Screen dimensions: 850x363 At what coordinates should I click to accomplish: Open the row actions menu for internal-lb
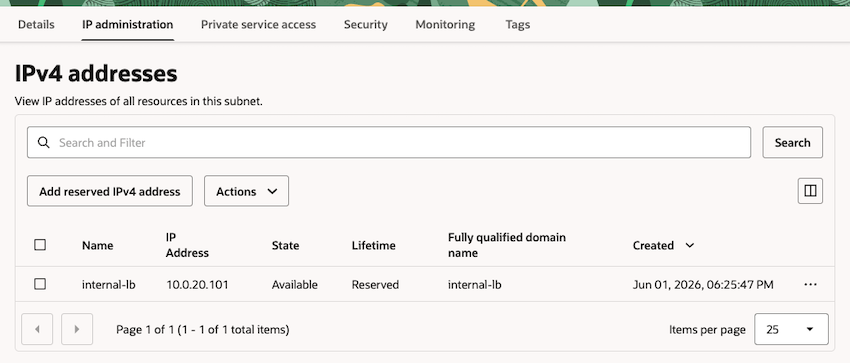coord(810,284)
